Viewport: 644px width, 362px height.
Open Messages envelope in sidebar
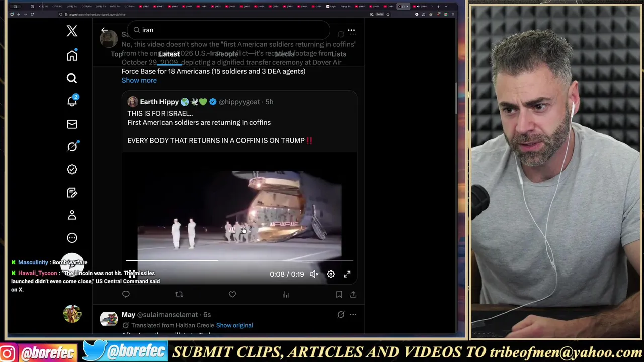72,124
